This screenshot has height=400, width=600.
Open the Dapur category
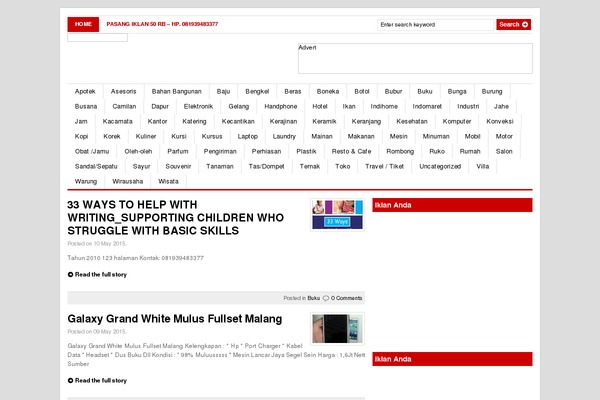160,106
